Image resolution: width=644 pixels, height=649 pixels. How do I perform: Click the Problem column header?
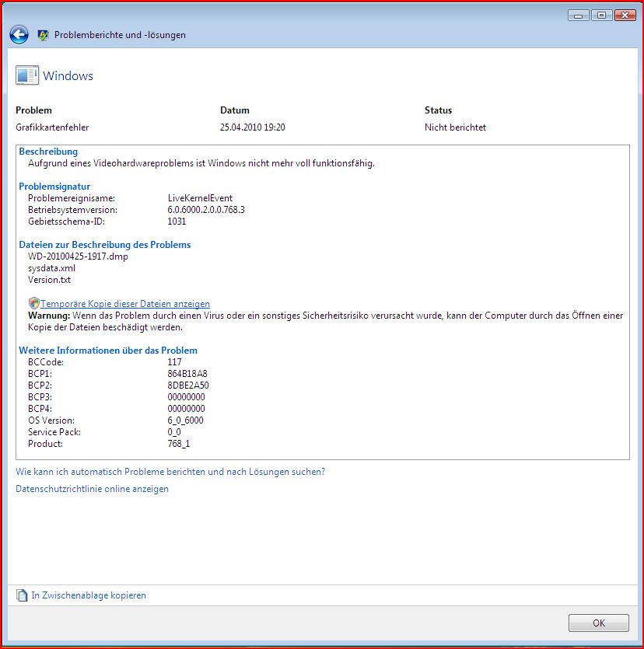coord(33,110)
